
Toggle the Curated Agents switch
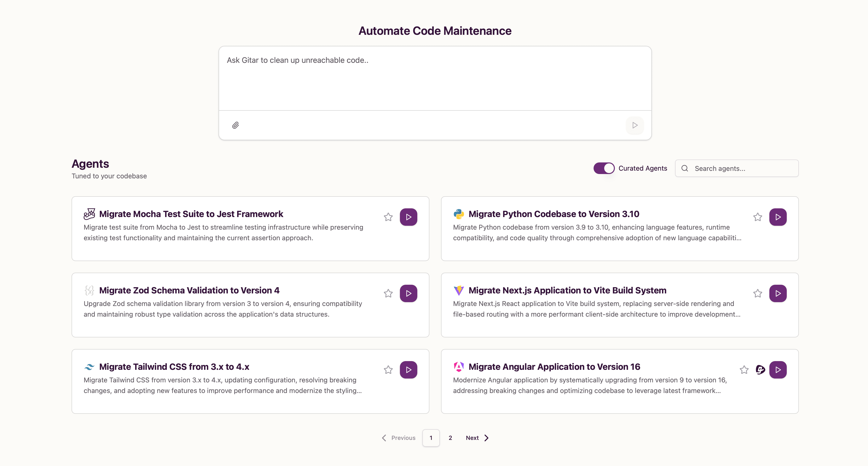coord(604,168)
